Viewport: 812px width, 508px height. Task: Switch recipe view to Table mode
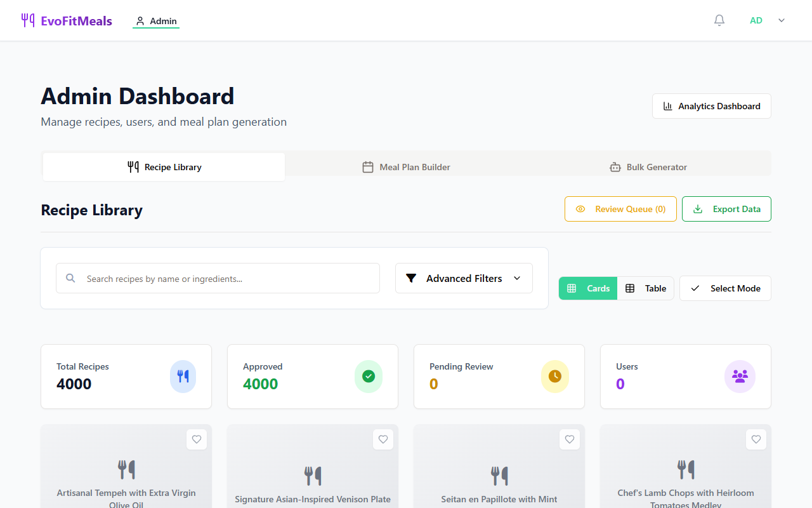pos(646,288)
